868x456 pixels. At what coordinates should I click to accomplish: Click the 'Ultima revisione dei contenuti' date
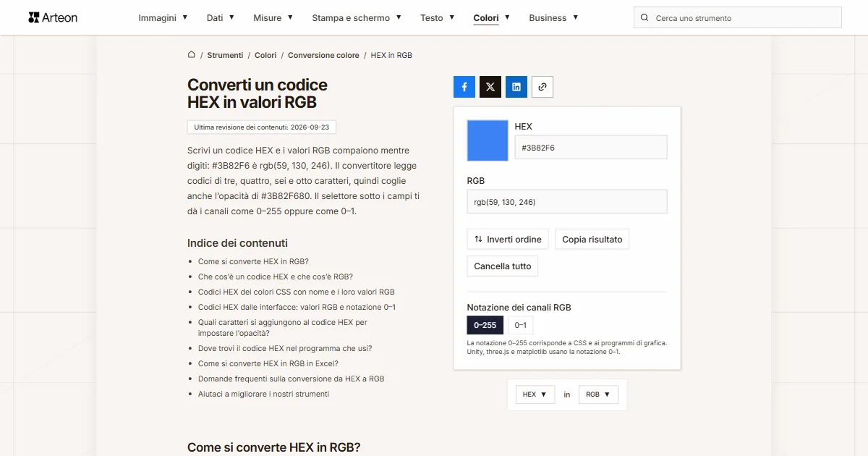[x=262, y=127]
